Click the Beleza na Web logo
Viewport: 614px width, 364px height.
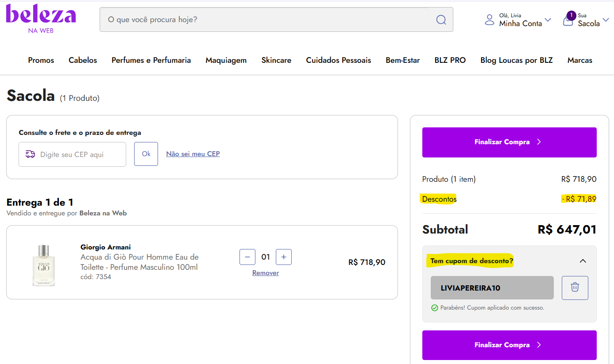[41, 19]
